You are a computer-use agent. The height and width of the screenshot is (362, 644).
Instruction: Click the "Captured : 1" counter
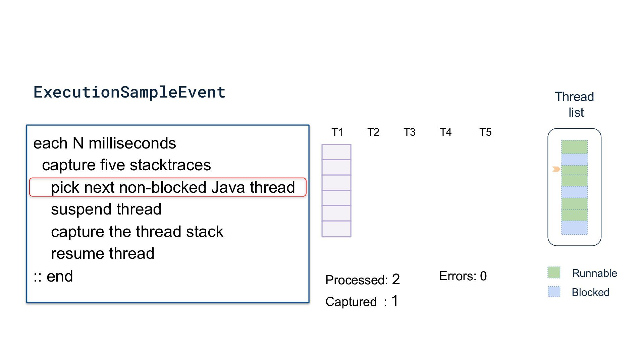coord(362,301)
